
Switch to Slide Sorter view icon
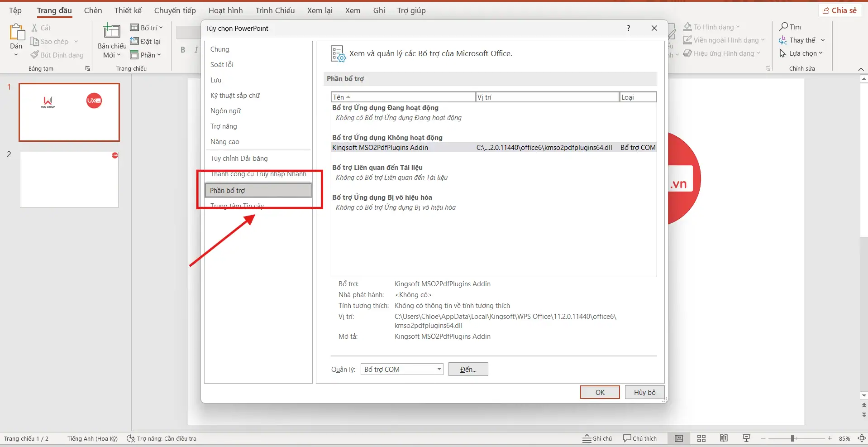pyautogui.click(x=701, y=438)
